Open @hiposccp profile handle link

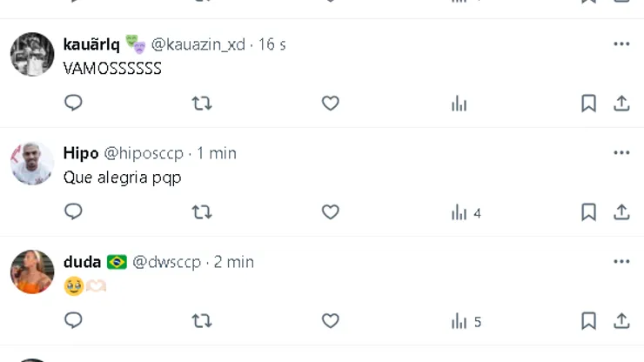coord(144,153)
